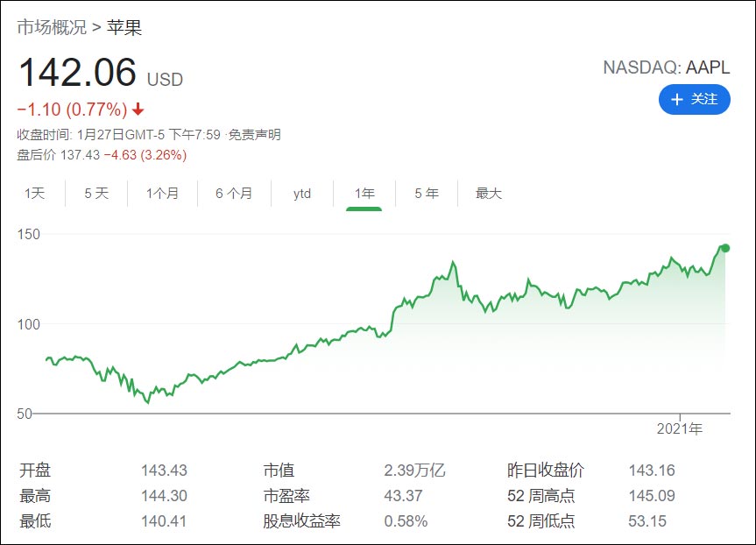Click the 昨日收盘价 label

click(x=546, y=471)
